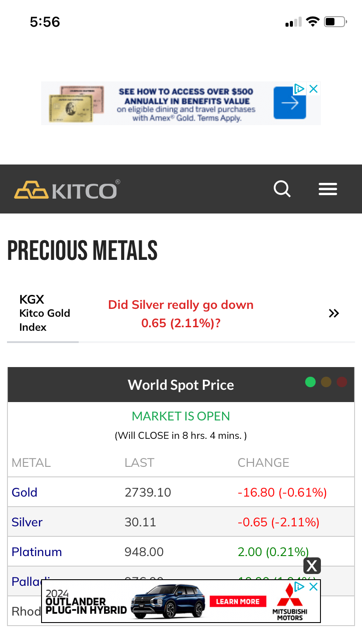Select the green dot in World Spot Price
The width and height of the screenshot is (362, 644).
(x=310, y=382)
